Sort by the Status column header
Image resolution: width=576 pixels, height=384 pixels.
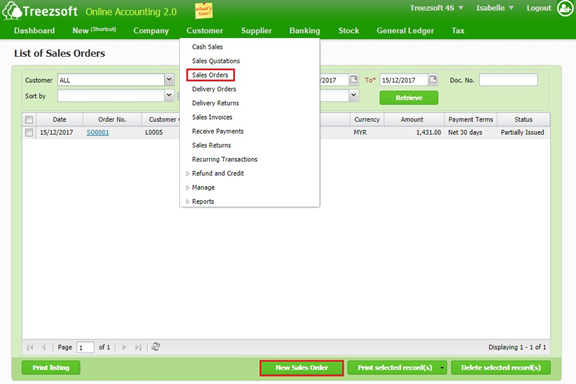[x=523, y=120]
